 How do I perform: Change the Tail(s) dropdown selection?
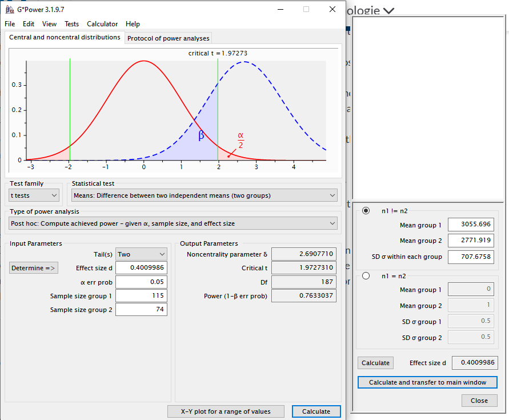141,254
